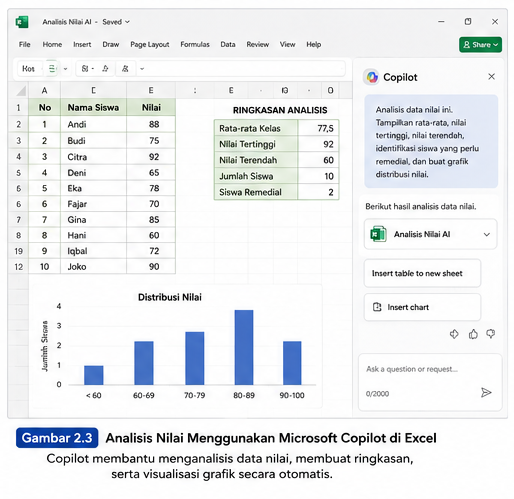
Task: Select the Rata-rata Kelas cell
Action: [x=256, y=128]
